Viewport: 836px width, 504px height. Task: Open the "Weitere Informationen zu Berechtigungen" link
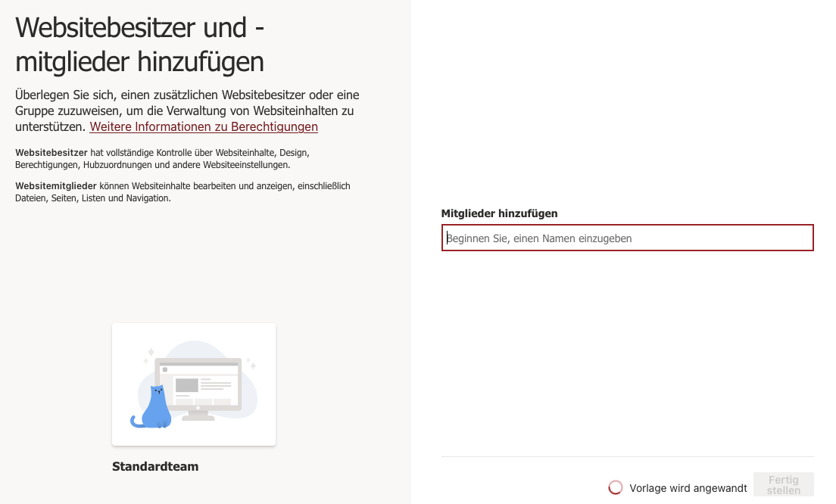pos(204,126)
